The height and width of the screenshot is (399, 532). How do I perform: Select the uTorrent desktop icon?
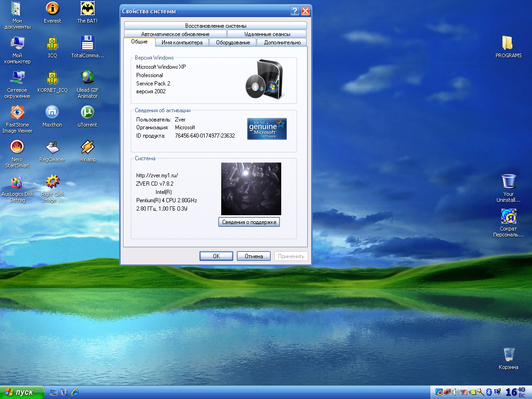click(x=87, y=116)
